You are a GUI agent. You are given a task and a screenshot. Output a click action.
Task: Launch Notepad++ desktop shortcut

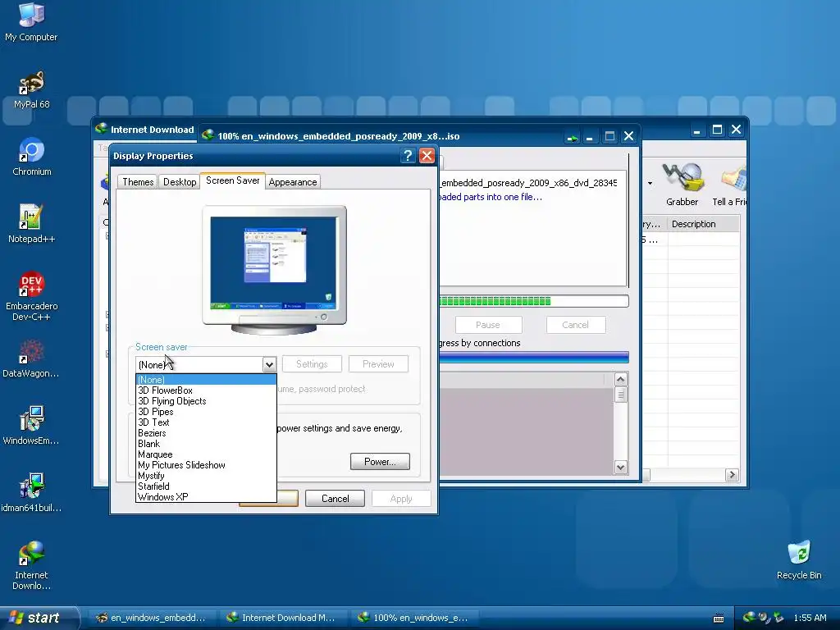pos(31,223)
